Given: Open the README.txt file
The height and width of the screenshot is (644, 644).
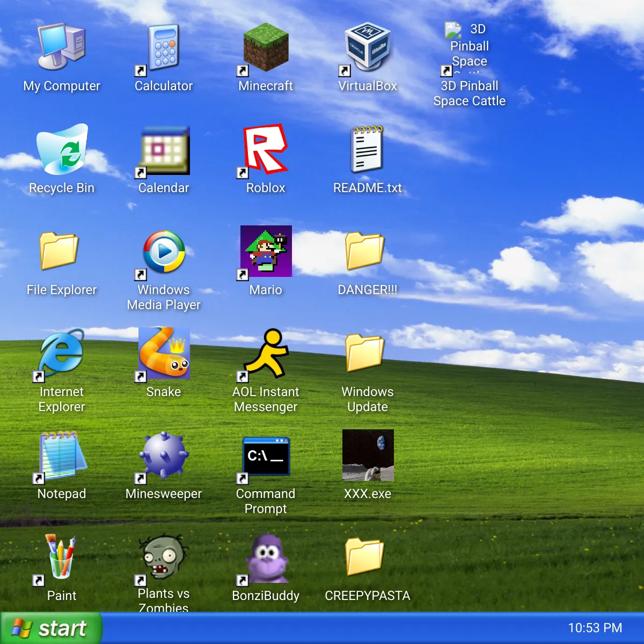Looking at the screenshot, I should click(x=368, y=152).
